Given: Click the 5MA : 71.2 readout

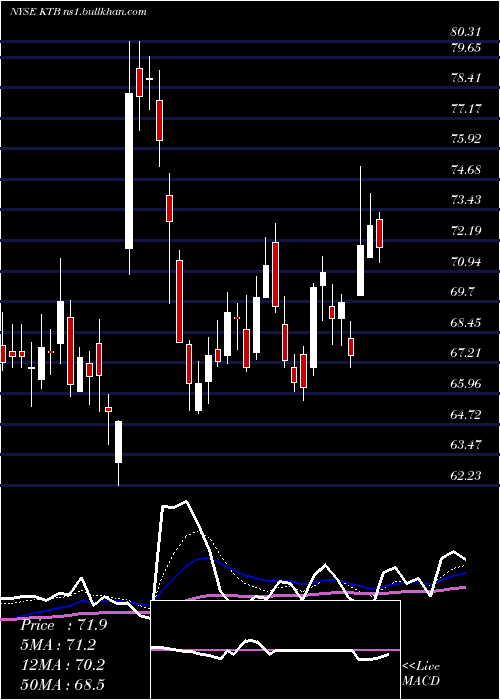Looking at the screenshot, I should tap(58, 645).
